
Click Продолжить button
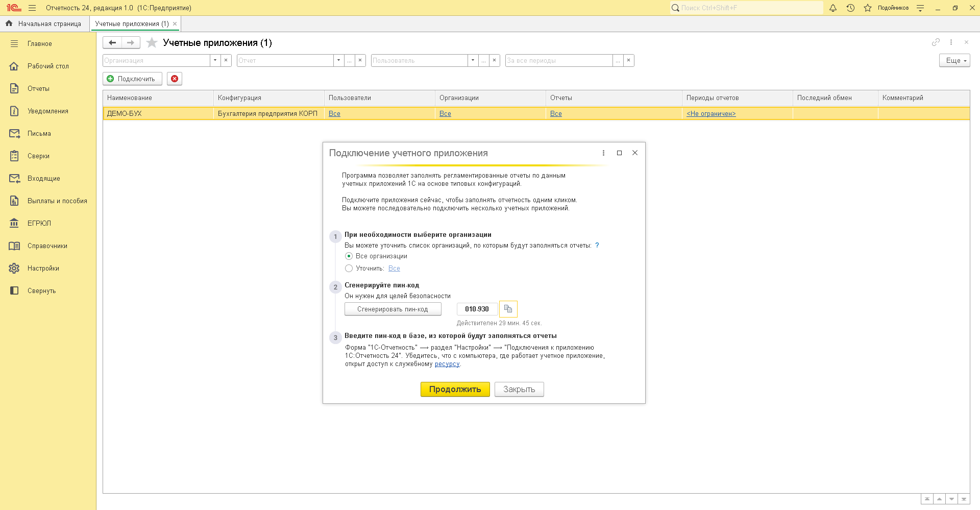455,389
